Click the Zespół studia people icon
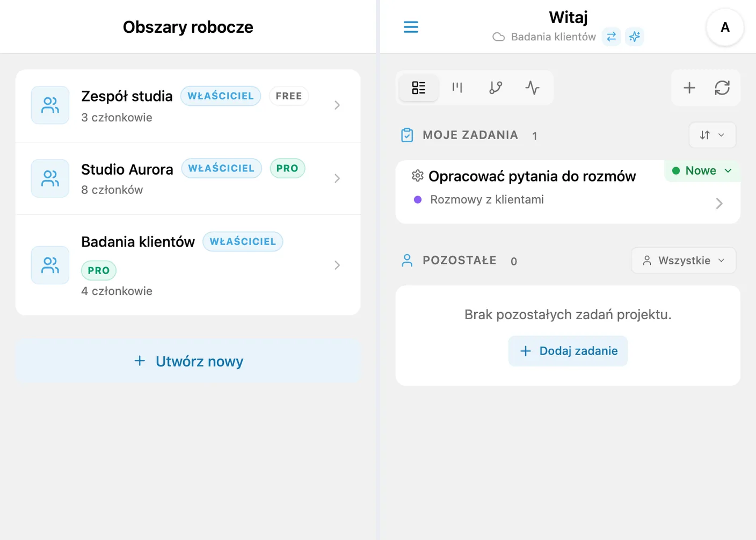Viewport: 756px width, 540px height. point(50,105)
